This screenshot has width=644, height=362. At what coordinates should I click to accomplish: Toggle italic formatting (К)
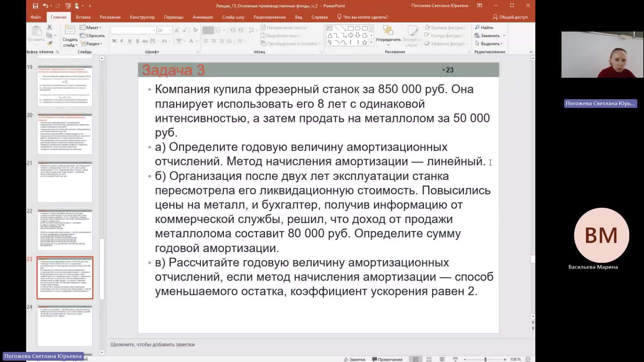tap(122, 41)
